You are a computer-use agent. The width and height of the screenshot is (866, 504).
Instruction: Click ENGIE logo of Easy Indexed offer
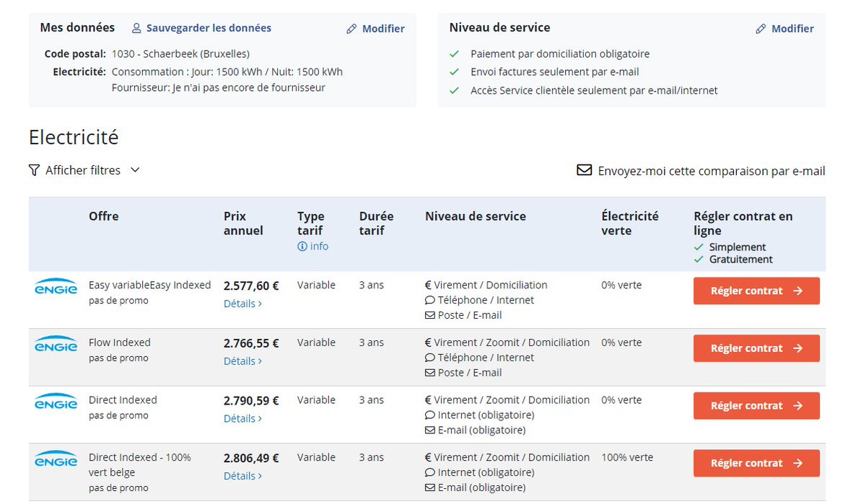pyautogui.click(x=56, y=286)
